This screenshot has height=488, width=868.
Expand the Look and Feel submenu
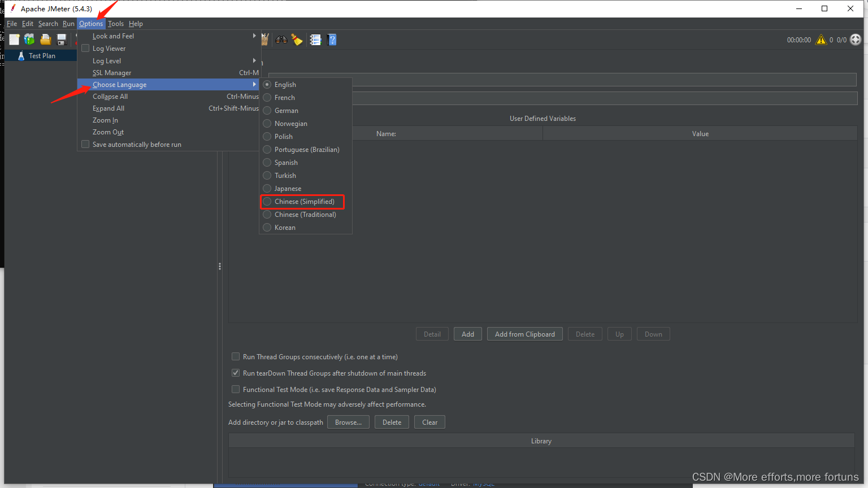(x=169, y=36)
